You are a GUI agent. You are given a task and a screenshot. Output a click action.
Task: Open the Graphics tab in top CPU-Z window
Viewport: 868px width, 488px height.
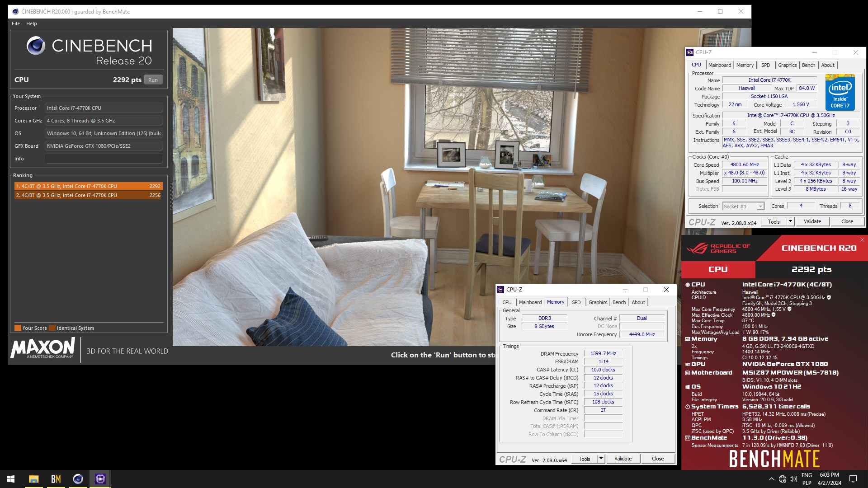click(787, 65)
